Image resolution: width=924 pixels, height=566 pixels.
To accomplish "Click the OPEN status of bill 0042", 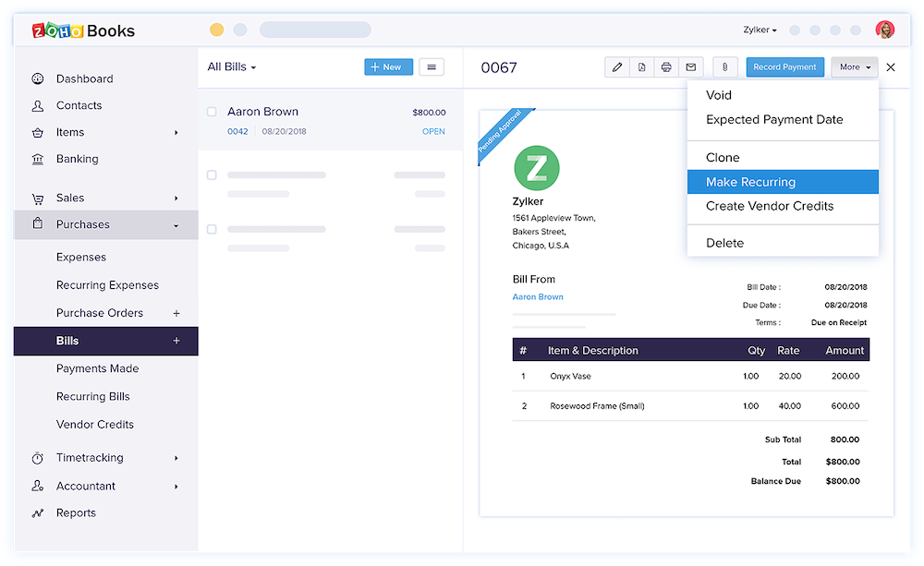I will tap(433, 131).
